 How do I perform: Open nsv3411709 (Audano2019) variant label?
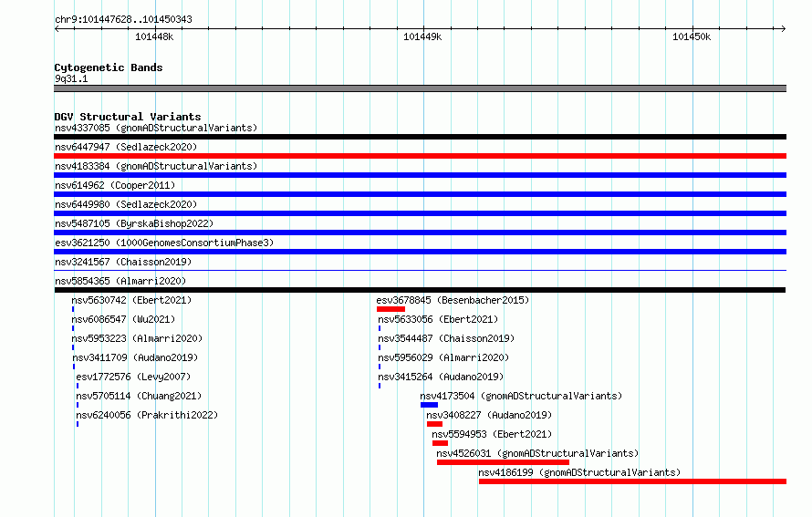click(x=135, y=357)
